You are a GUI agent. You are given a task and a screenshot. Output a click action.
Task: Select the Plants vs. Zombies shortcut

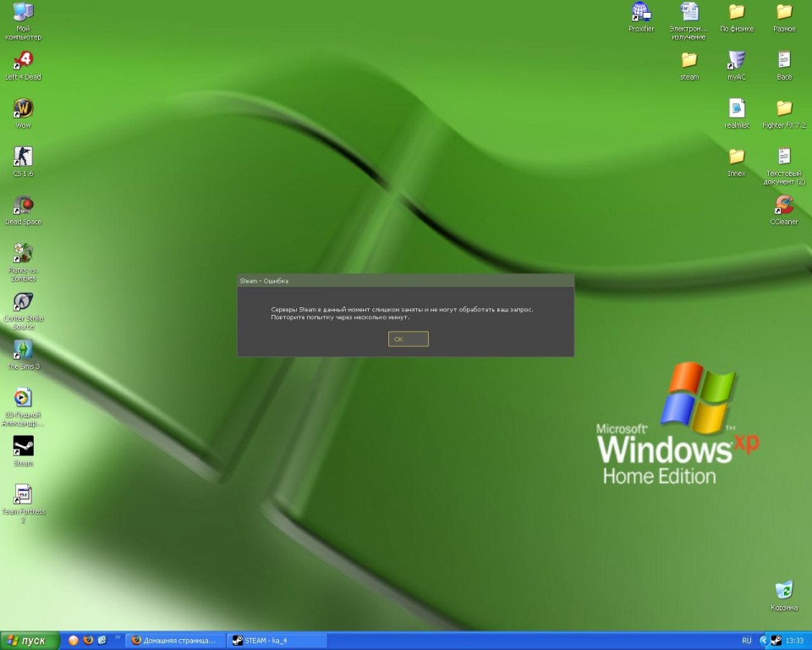pos(23,262)
